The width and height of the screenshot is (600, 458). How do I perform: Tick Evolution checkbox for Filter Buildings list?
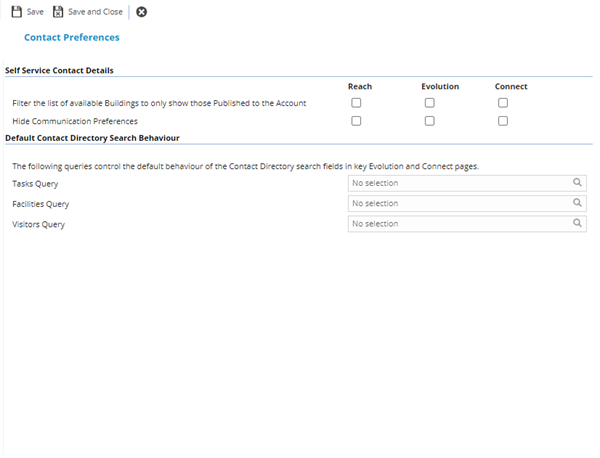coord(430,103)
